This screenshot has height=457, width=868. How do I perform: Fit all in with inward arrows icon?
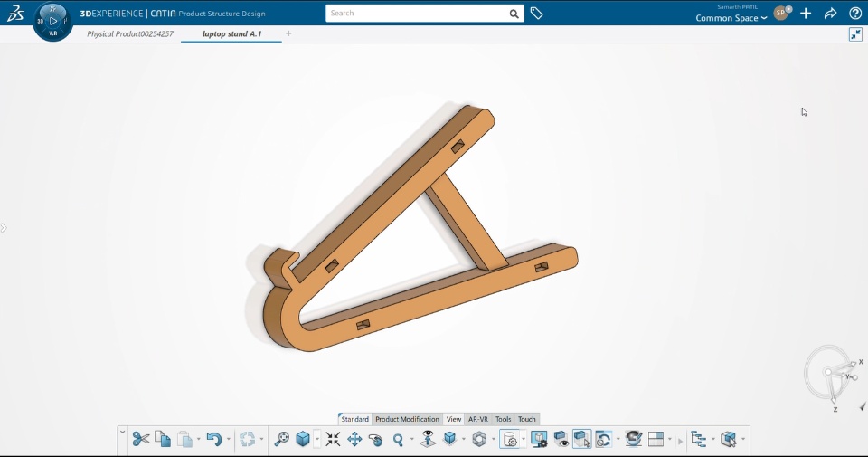tap(333, 439)
